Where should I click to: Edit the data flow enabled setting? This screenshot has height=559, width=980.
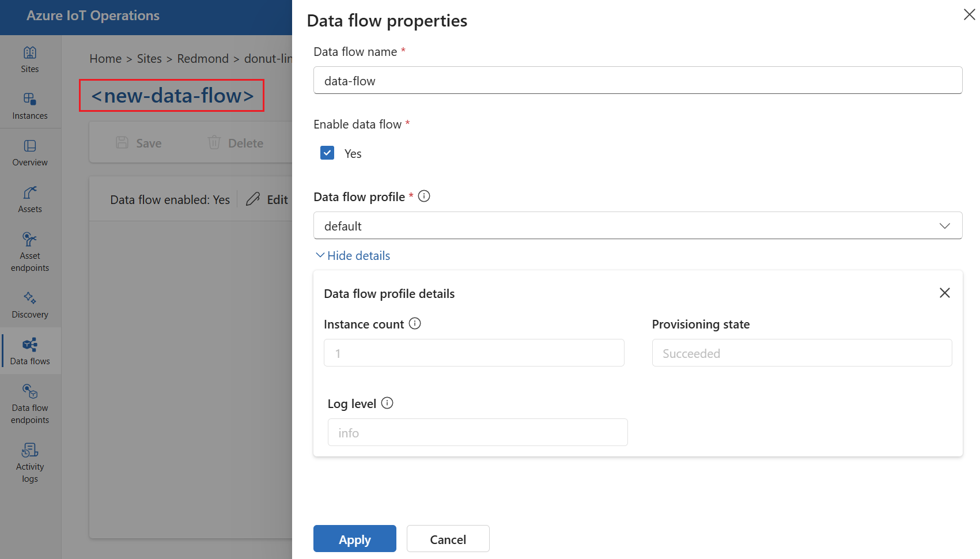(268, 199)
